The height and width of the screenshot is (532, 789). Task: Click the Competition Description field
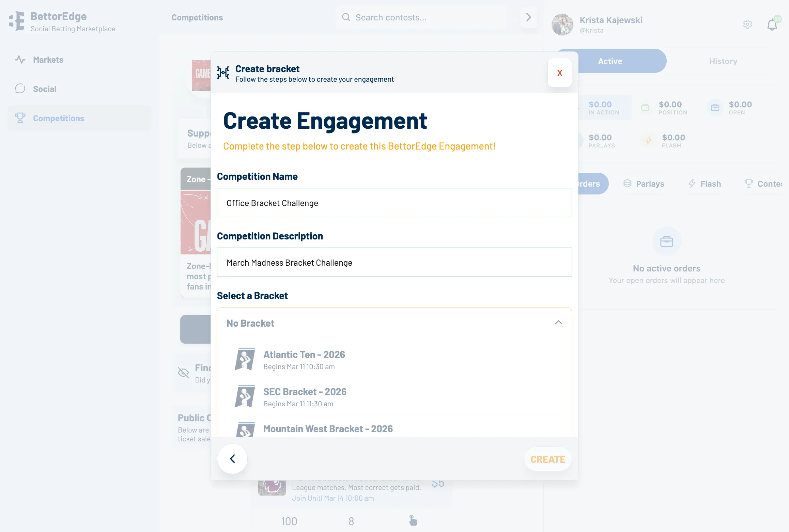[x=394, y=262]
